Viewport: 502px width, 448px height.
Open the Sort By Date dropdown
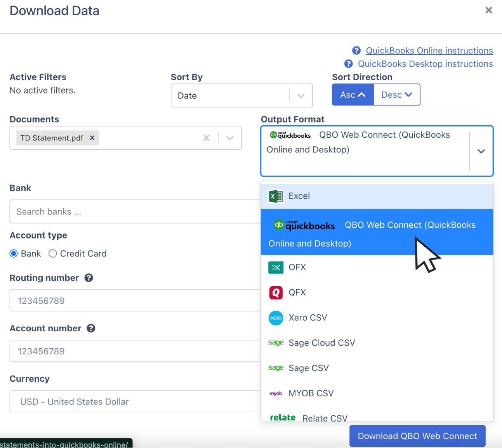point(241,95)
